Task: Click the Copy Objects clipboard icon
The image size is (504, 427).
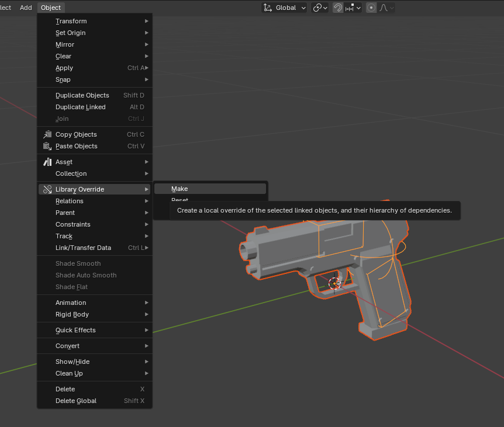Action: click(x=47, y=134)
